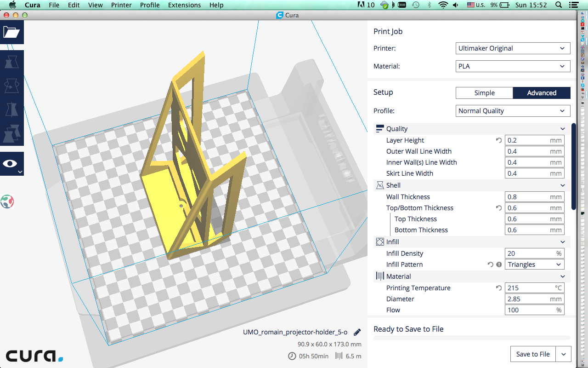Revert Printing Temperature to default value
Screen dimensions: 588x368
coord(499,288)
